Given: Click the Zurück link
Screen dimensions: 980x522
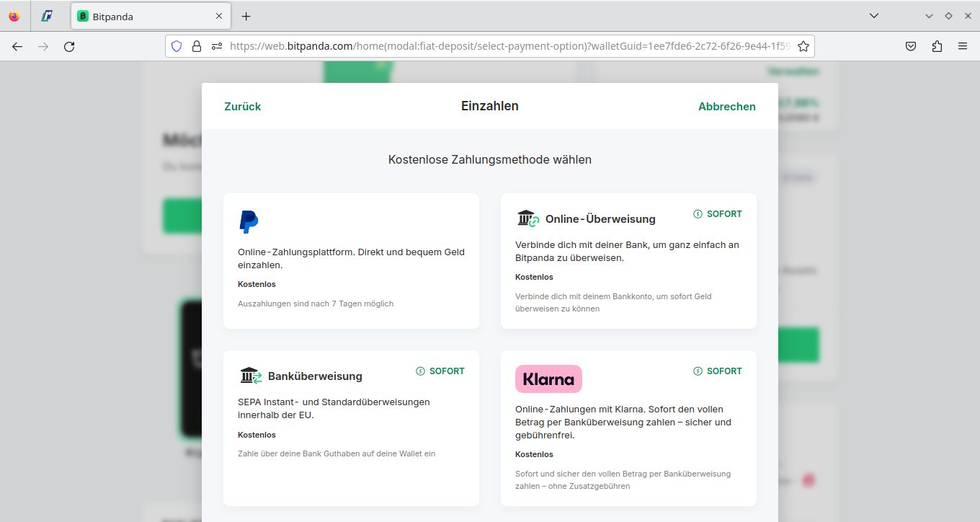Looking at the screenshot, I should click(x=242, y=107).
